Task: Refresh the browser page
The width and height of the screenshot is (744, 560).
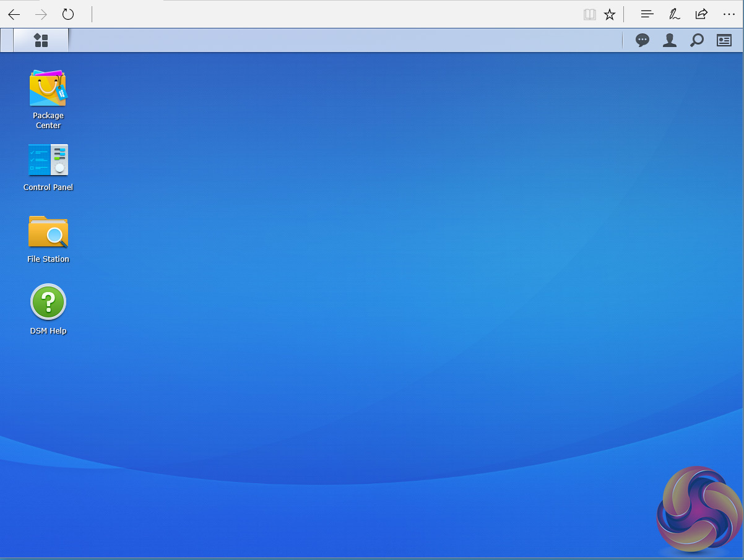Action: [x=68, y=14]
